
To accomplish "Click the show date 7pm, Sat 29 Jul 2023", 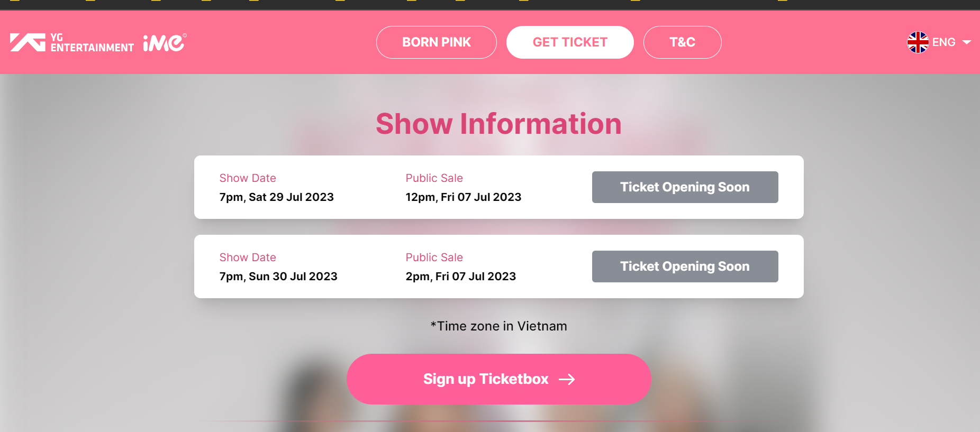I will tap(276, 197).
